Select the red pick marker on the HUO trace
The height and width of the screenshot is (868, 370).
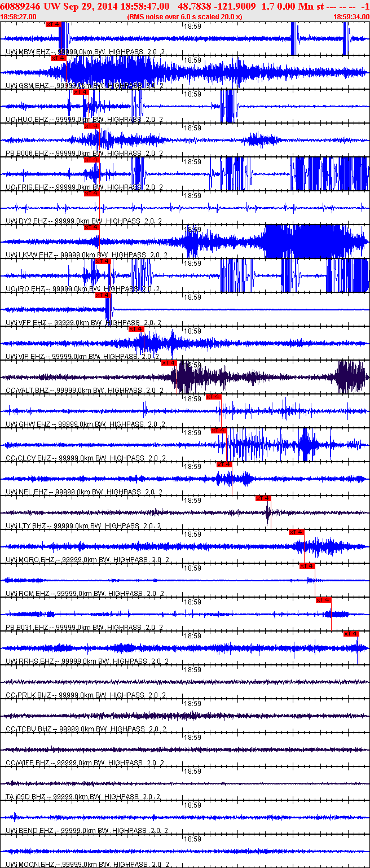click(81, 92)
